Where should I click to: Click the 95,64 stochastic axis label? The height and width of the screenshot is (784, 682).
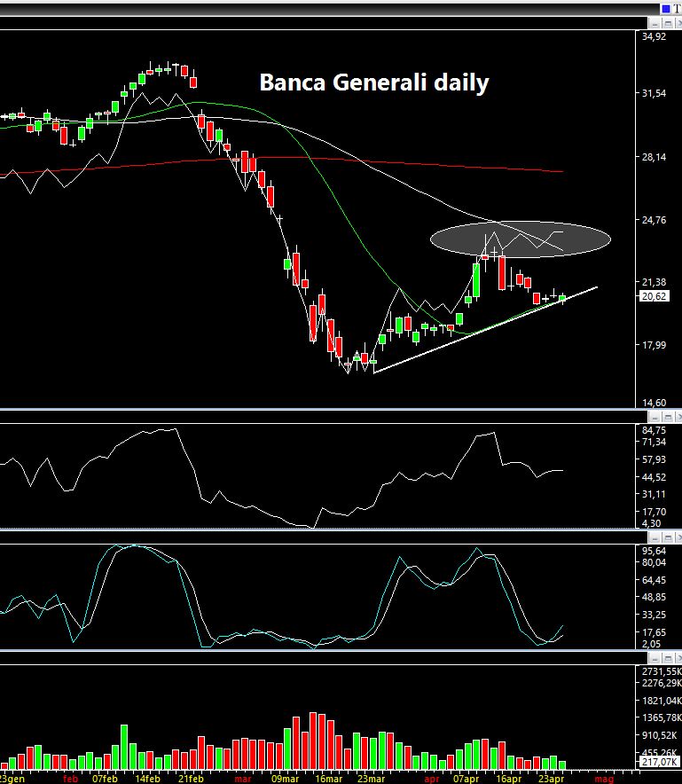[654, 551]
